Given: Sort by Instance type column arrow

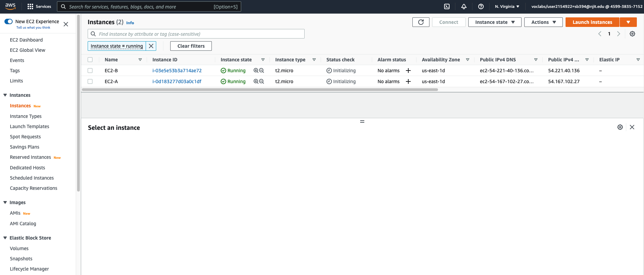Looking at the screenshot, I should 314,60.
